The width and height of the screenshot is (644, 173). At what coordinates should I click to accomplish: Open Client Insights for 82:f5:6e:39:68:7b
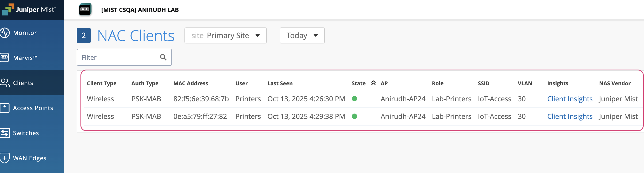pyautogui.click(x=570, y=99)
